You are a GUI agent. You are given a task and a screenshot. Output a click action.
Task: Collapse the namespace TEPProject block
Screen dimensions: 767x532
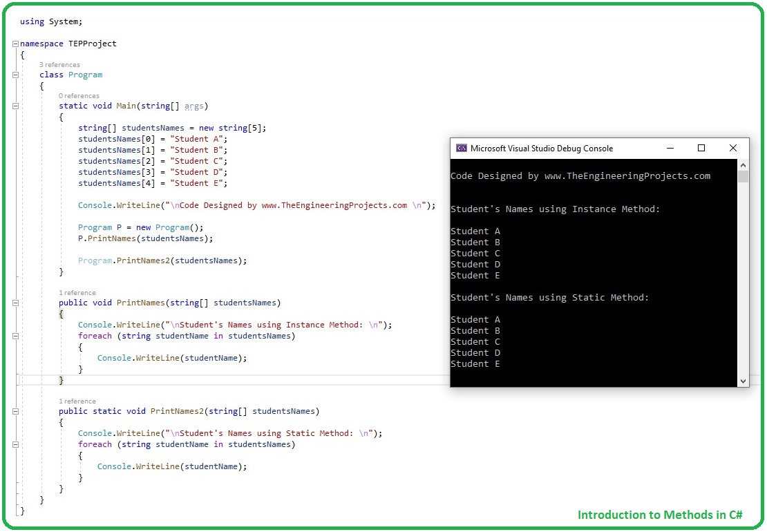pos(15,44)
